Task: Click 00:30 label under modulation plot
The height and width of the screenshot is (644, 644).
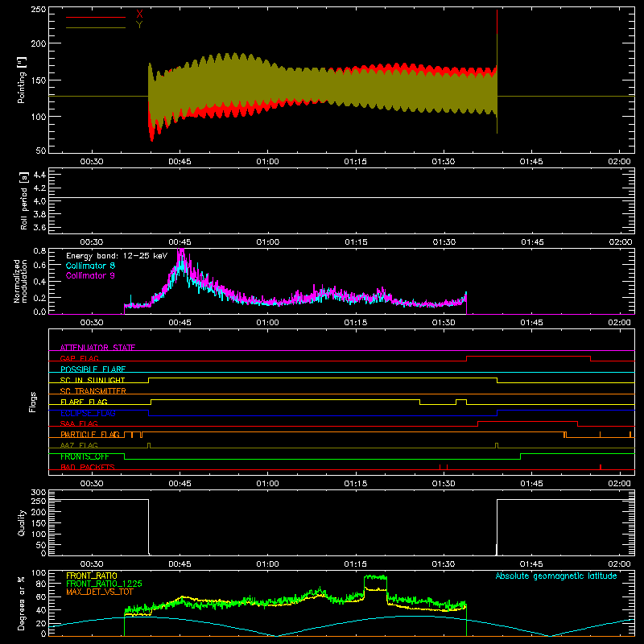Action: (x=92, y=323)
